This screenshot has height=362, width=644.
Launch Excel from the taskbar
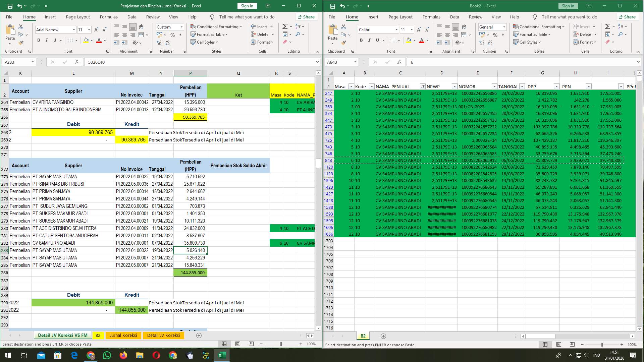(221, 355)
